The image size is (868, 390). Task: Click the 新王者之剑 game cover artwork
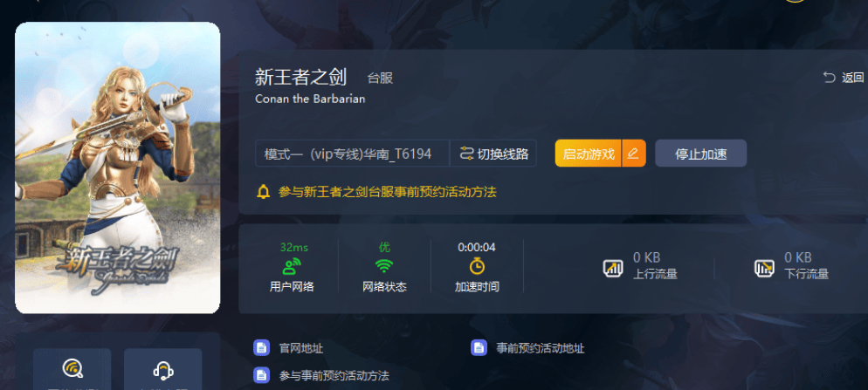click(117, 168)
